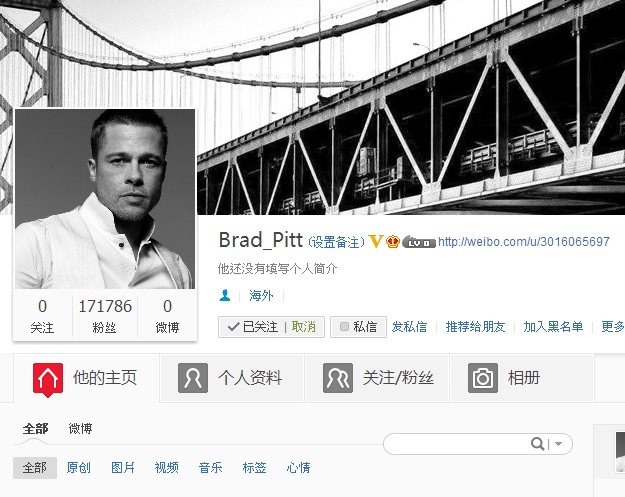Click 取消 to unfollow
The height and width of the screenshot is (497, 625).
[x=304, y=327]
